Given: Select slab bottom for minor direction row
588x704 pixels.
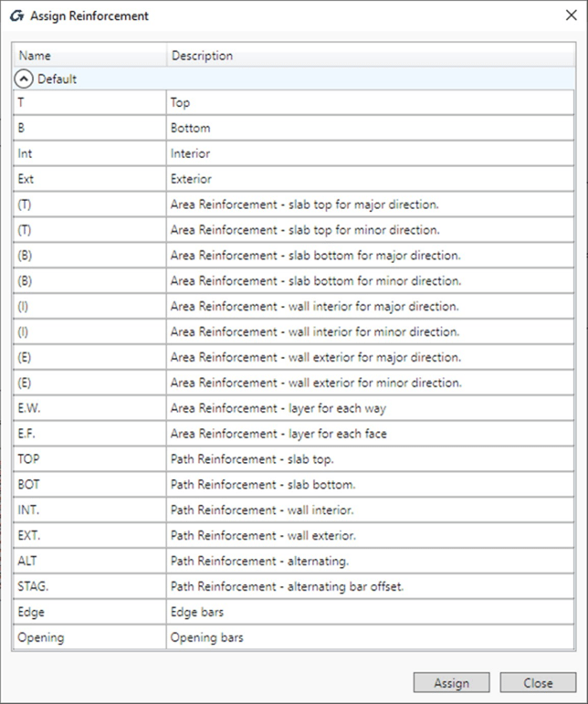Looking at the screenshot, I should [292, 281].
